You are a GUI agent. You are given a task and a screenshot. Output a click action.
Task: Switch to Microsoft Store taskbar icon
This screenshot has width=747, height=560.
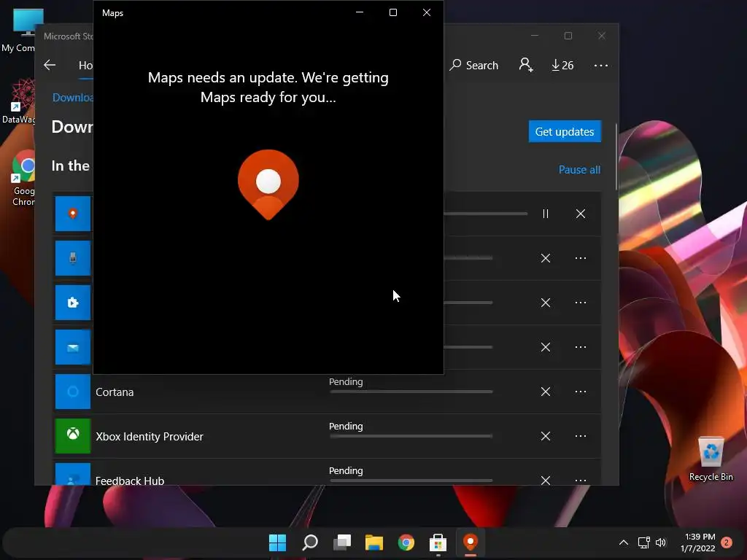[x=438, y=542]
